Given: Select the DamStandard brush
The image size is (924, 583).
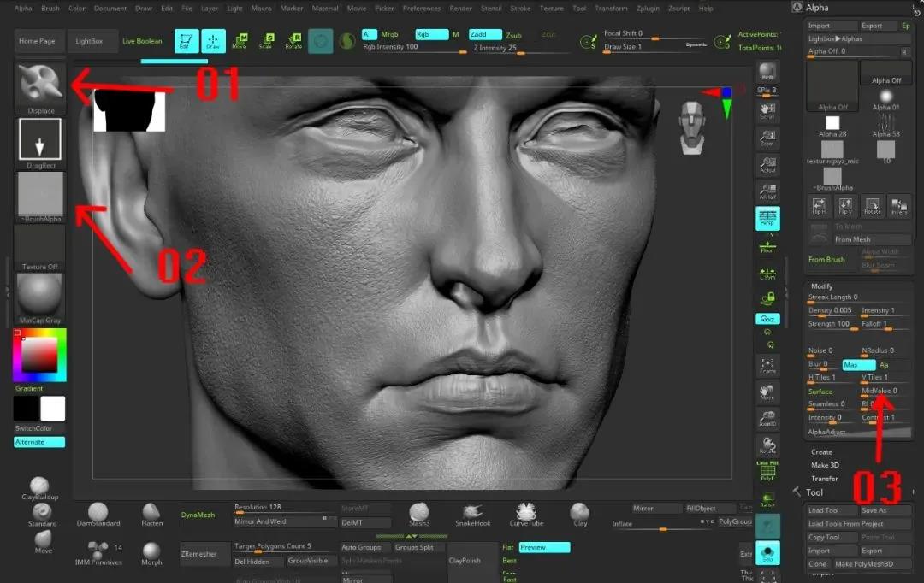Looking at the screenshot, I should [98, 514].
